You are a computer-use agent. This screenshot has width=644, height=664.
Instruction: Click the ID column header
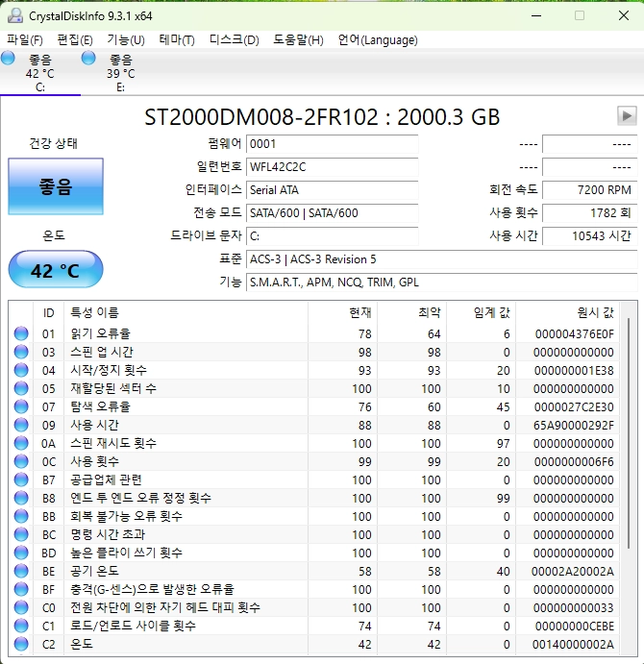[49, 312]
